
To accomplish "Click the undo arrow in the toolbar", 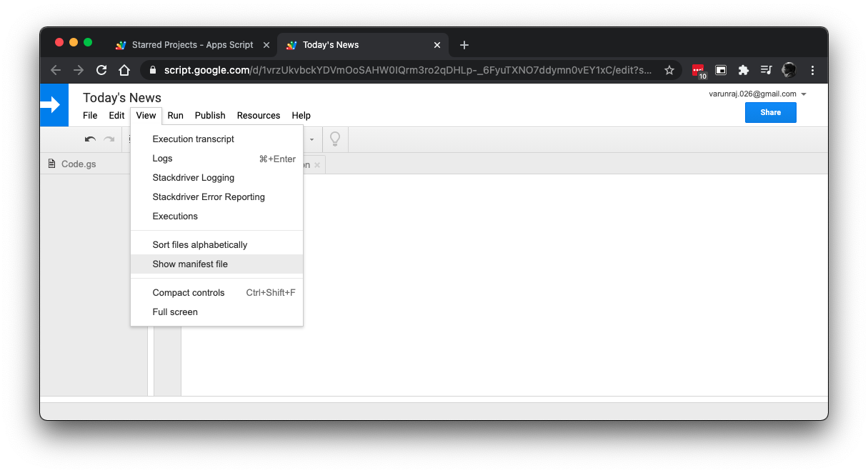I will click(90, 140).
